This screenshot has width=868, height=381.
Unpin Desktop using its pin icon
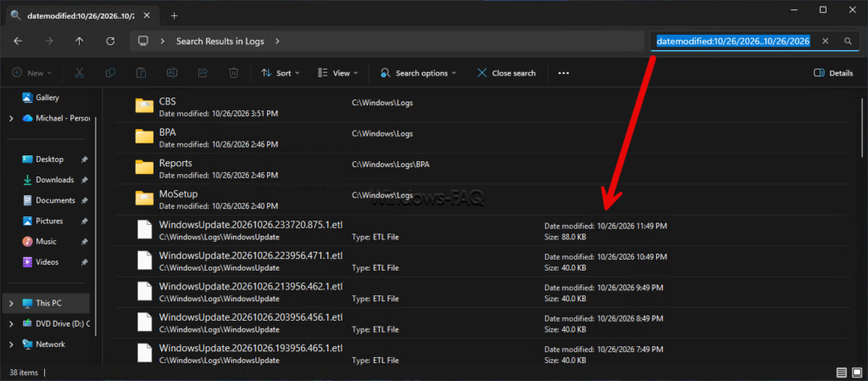tap(84, 159)
